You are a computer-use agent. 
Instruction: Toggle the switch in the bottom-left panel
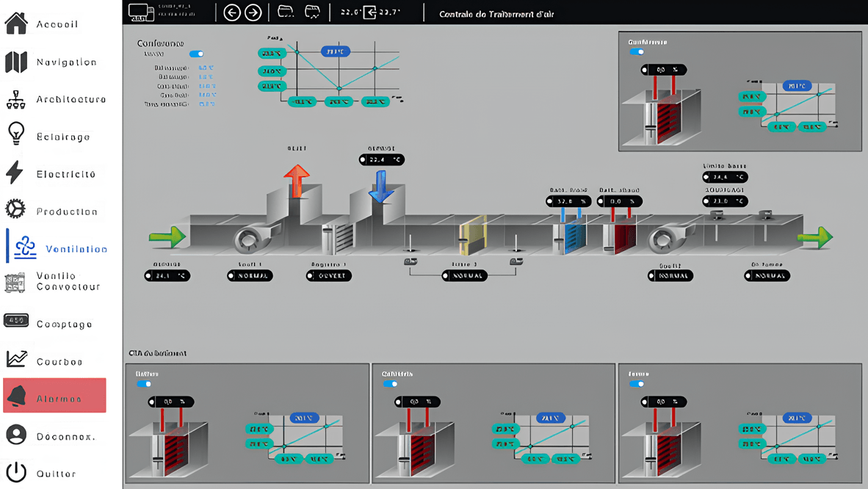coord(144,383)
